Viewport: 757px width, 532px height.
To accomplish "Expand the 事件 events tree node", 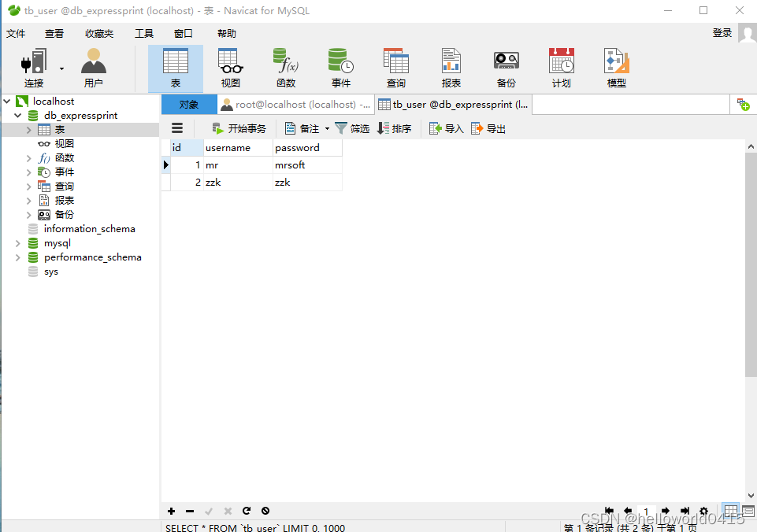I will point(28,172).
